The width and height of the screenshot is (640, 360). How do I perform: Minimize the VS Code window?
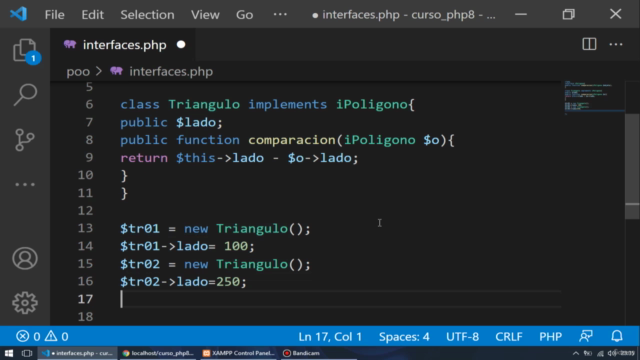tap(521, 14)
